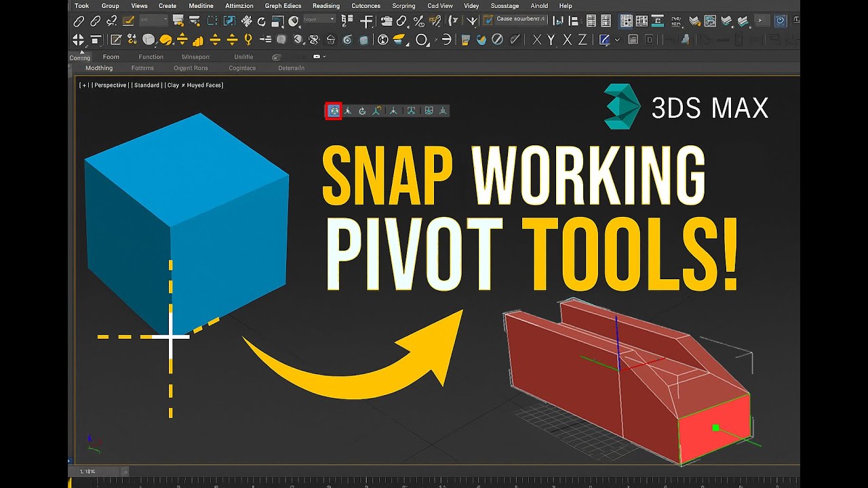Click the briefcase toolbox icon
Screen dimensions: 868x488
[x=387, y=21]
